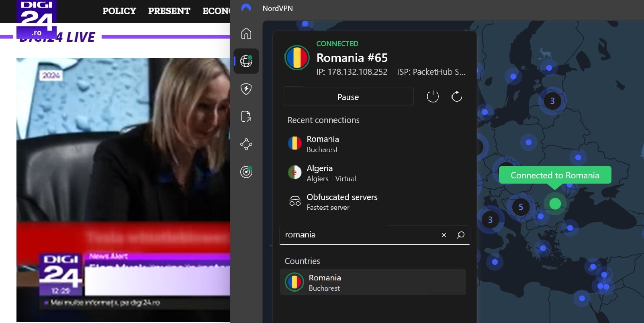The image size is (644, 323).
Task: Pause the VPN connection
Action: (x=348, y=97)
